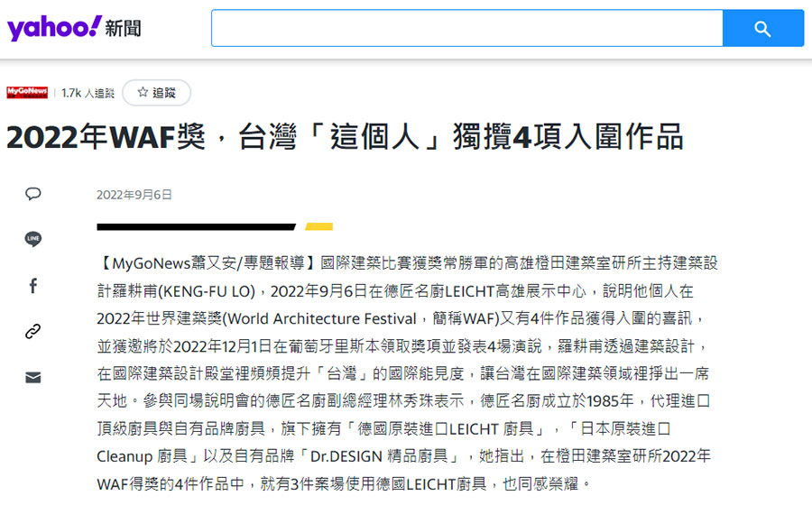Focus the Yahoo search input field
The width and height of the screenshot is (812, 505).
pos(467,28)
